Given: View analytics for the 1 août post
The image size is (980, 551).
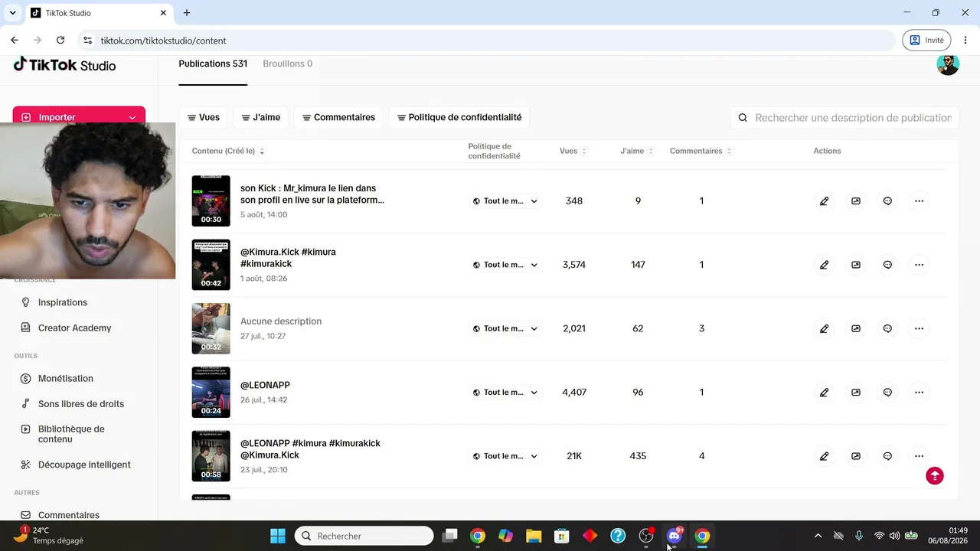Looking at the screenshot, I should click(856, 265).
